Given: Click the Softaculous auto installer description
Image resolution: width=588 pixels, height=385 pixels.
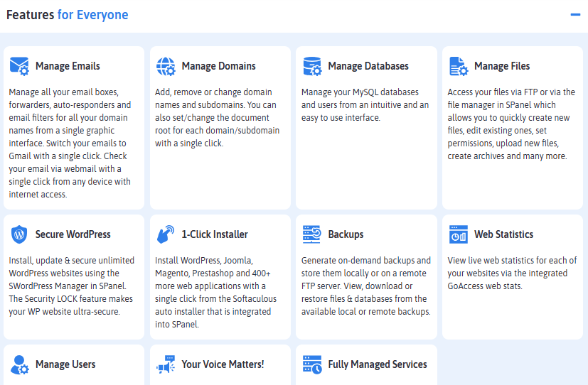Looking at the screenshot, I should click(x=215, y=292).
